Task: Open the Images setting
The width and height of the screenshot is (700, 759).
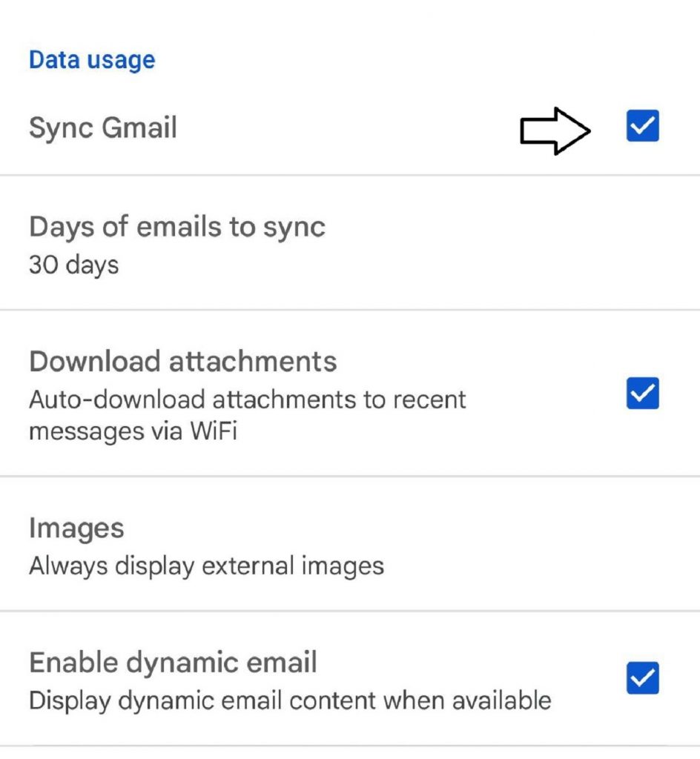Action: (x=76, y=528)
